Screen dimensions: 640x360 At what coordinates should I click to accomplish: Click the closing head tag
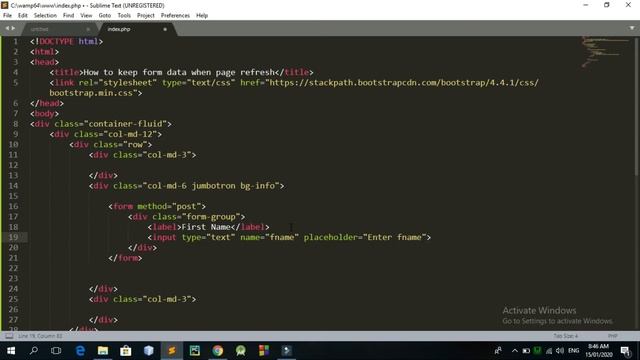47,103
